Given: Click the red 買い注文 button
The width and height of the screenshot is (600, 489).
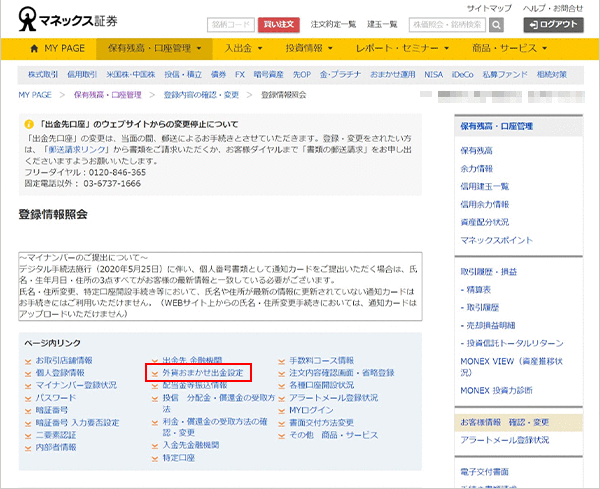Looking at the screenshot, I should [x=279, y=25].
